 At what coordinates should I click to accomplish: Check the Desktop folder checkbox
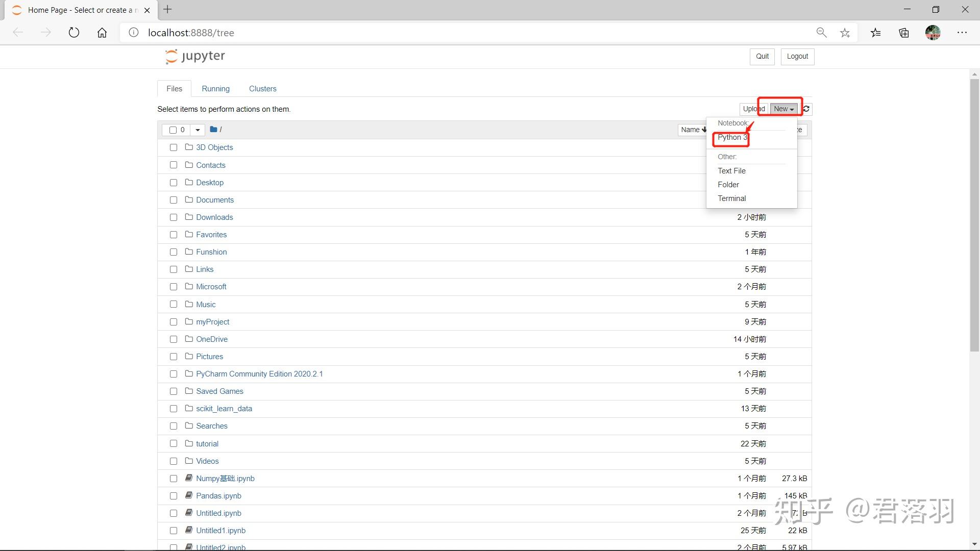point(174,183)
